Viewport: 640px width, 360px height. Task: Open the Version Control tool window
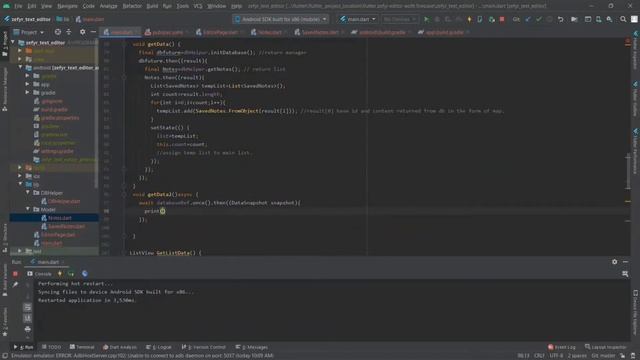[x=204, y=347]
